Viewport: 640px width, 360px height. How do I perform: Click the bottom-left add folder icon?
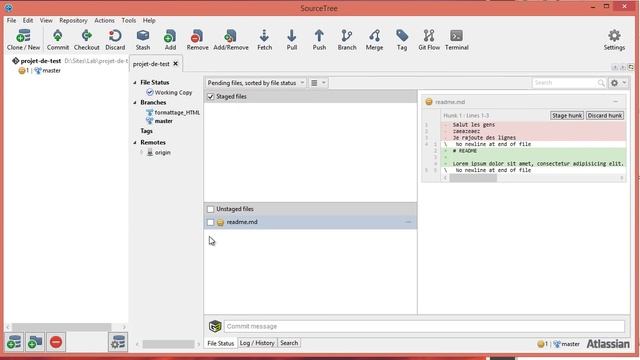[35, 342]
